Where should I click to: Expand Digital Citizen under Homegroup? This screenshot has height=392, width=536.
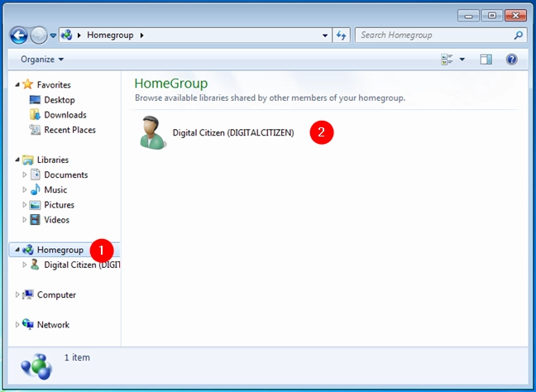[x=25, y=265]
